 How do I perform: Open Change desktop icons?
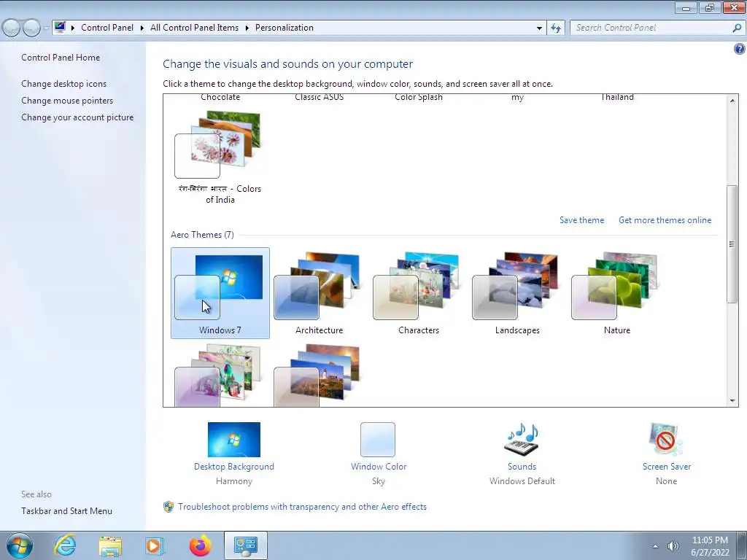[x=64, y=84]
